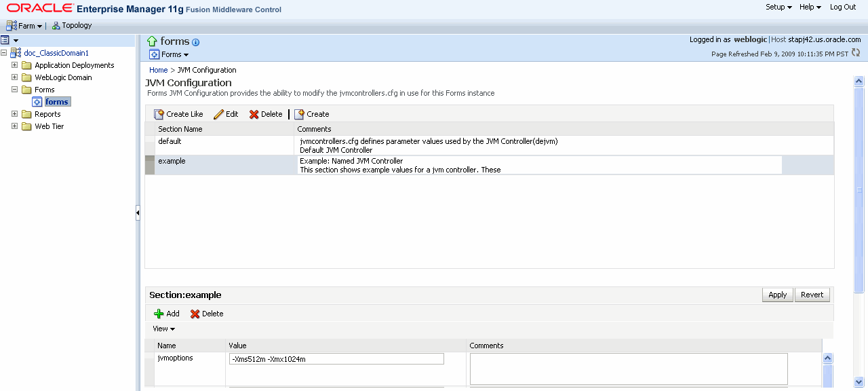Screen dimensions: 868x391
Task: Apply changes to the example section
Action: click(777, 295)
